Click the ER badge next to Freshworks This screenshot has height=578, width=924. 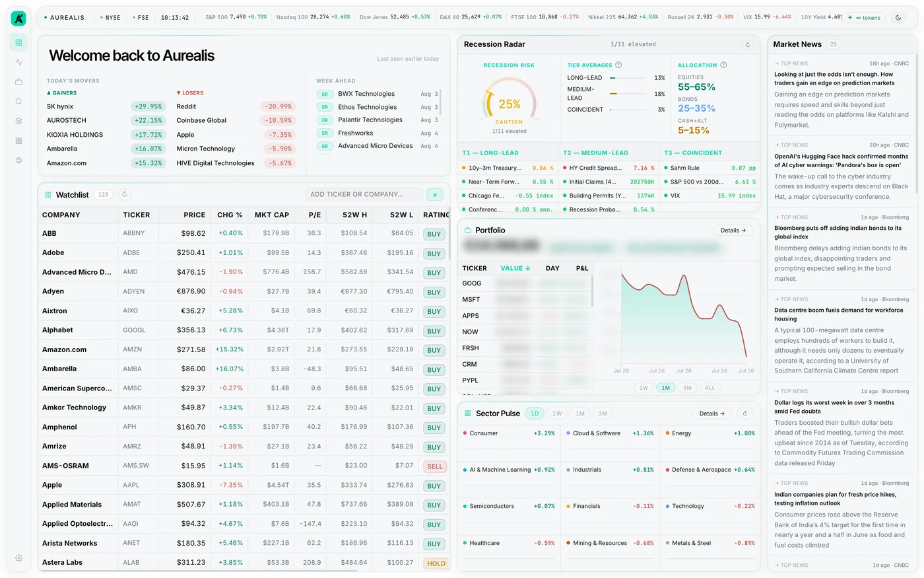[x=325, y=133]
